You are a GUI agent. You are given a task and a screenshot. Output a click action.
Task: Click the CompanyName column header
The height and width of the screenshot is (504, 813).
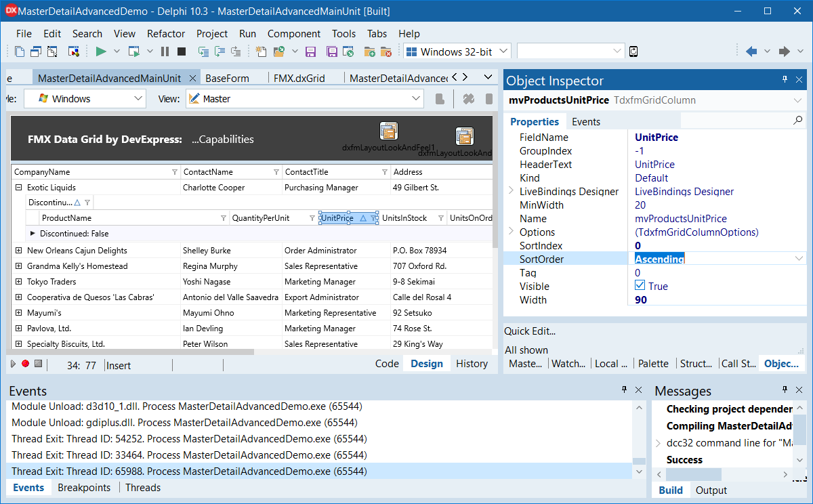click(x=96, y=172)
